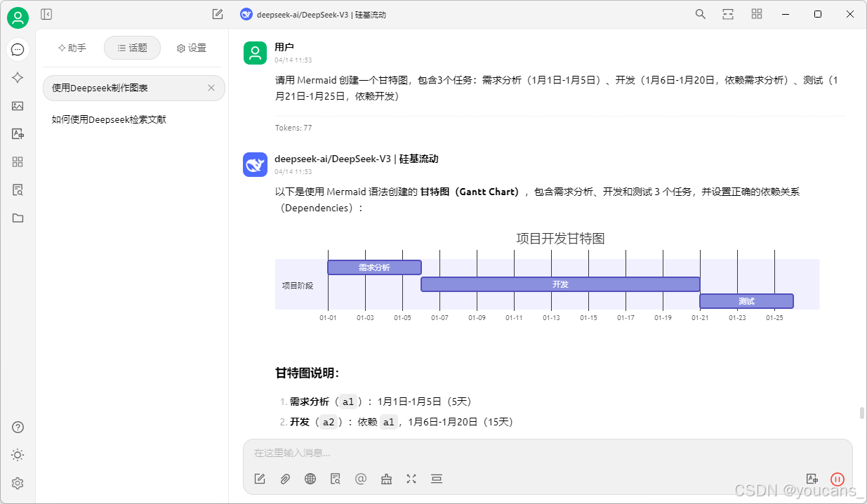
Task: Expand input box with arrows icon
Action: (411, 479)
